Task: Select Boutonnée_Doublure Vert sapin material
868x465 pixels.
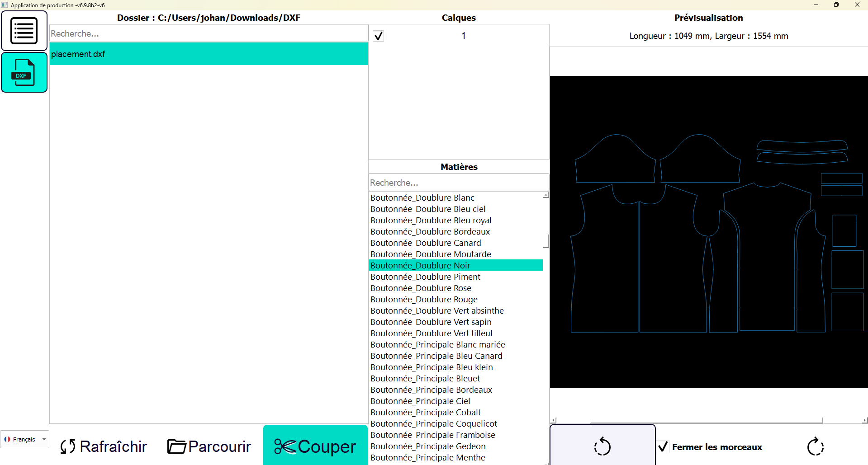Action: click(x=431, y=322)
